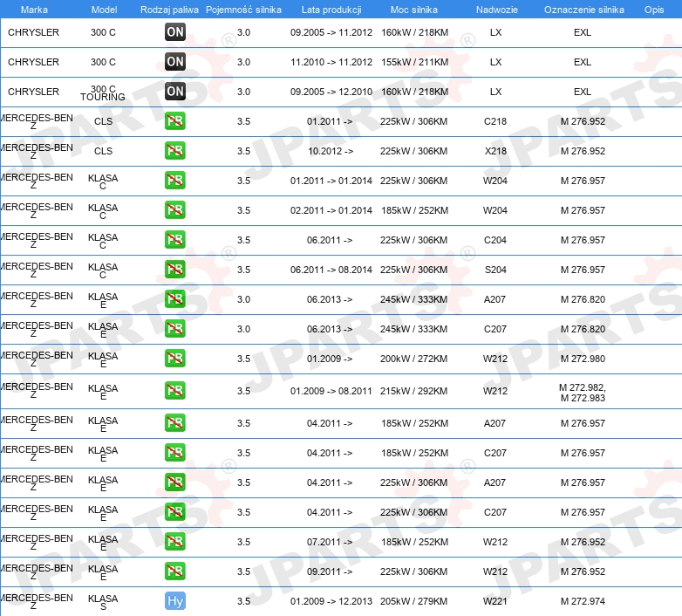The height and width of the screenshot is (616, 682).
Task: Click the PB icon in C207 225kW 04.2011 row
Action: (175, 511)
